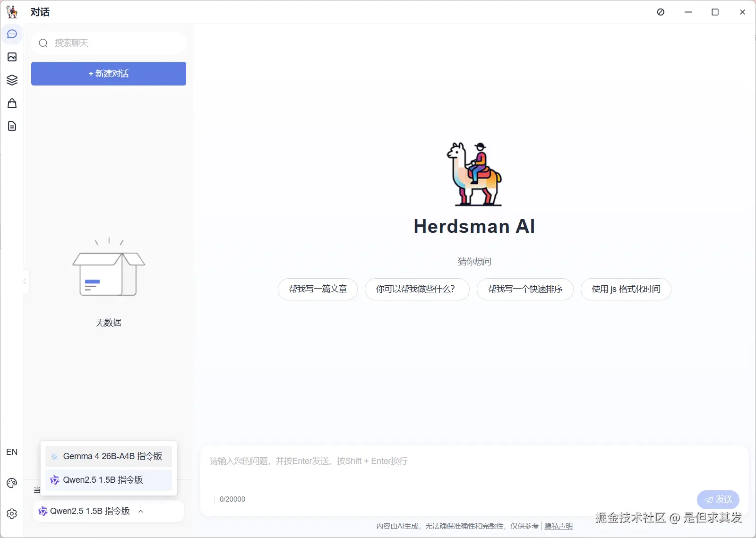Viewport: 756px width, 538px height.
Task: Open the 隐私声明 privacy statement link
Action: (559, 526)
